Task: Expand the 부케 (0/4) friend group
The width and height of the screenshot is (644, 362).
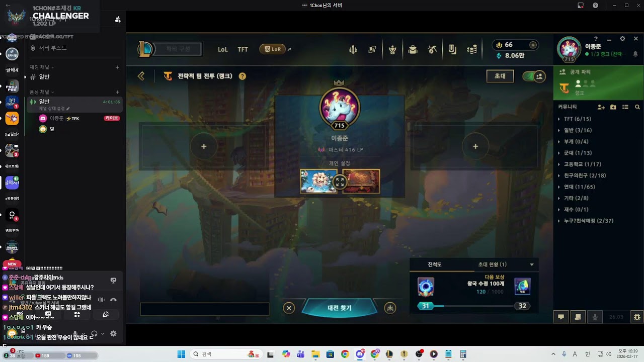Action: click(576, 142)
